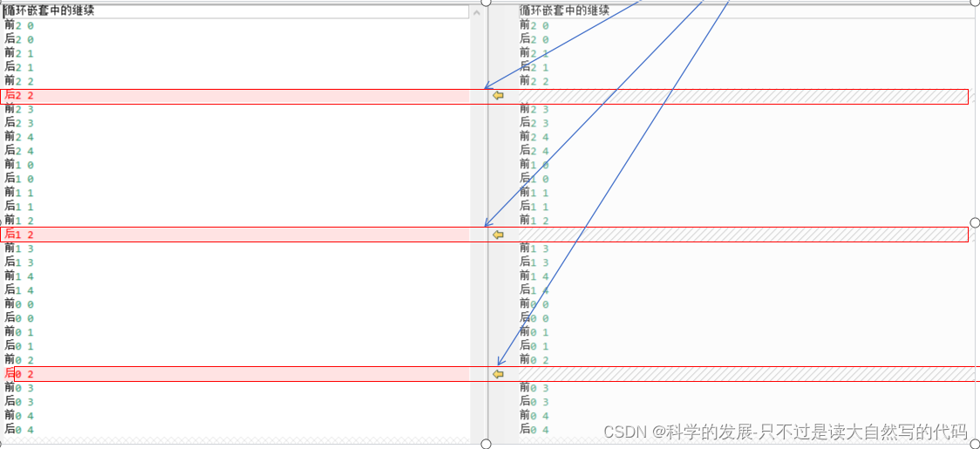
Task: Click line 前2 4 in the right pane
Action: pos(534,137)
